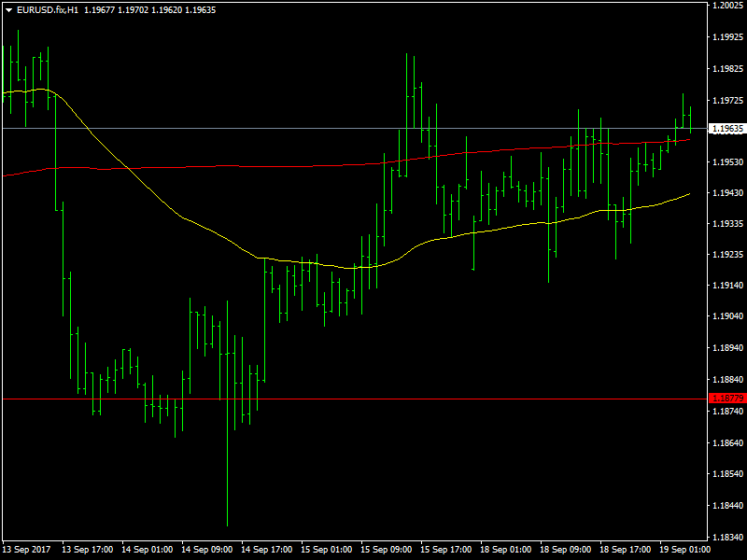Click the 14 Sep 17:00 time label
747x560 pixels.
(x=267, y=550)
